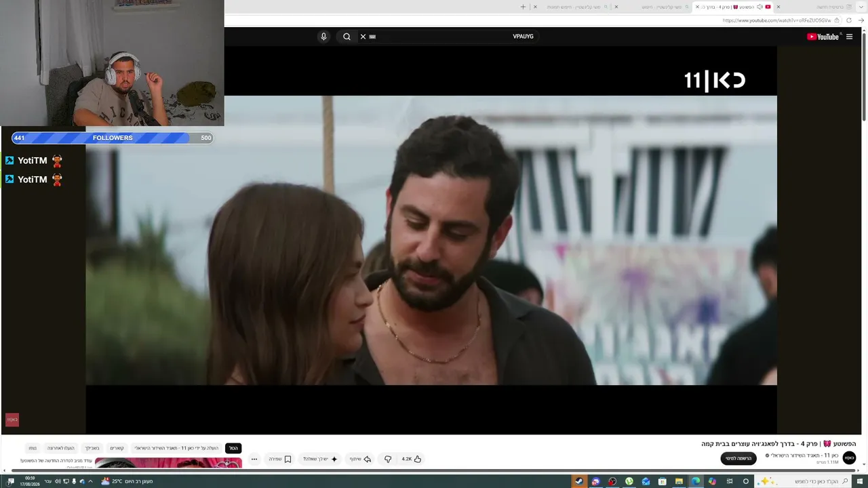This screenshot has width=868, height=488.
Task: Click the horizontal page scrollbar
Action: pos(434,470)
